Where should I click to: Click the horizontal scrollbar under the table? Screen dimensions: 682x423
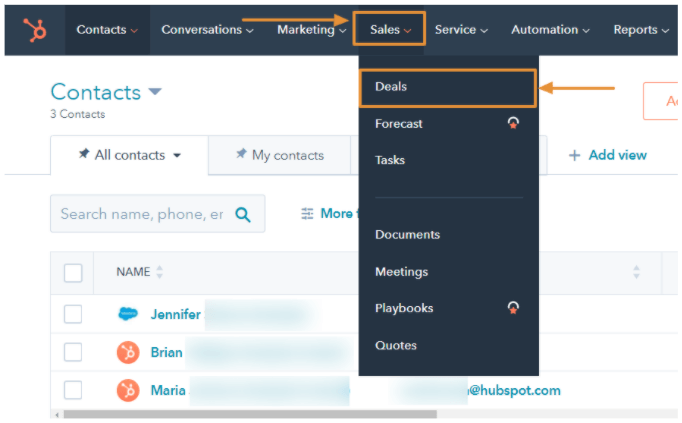tap(250, 414)
